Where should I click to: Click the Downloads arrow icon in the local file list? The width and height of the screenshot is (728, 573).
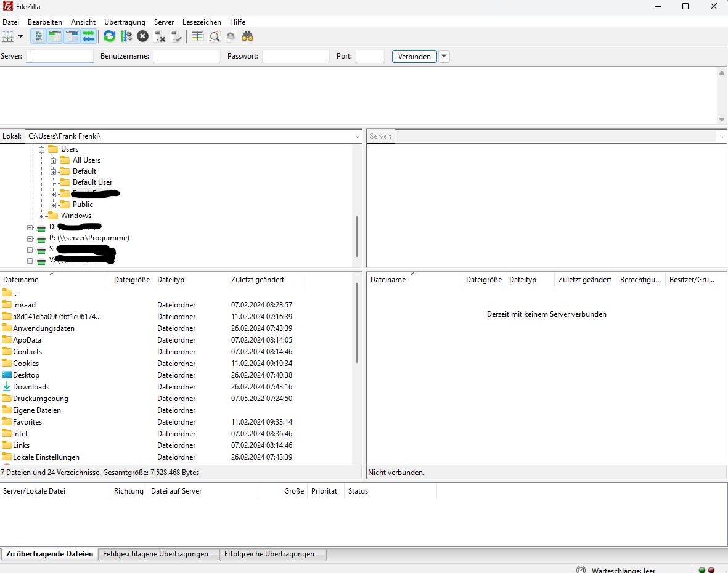click(7, 386)
